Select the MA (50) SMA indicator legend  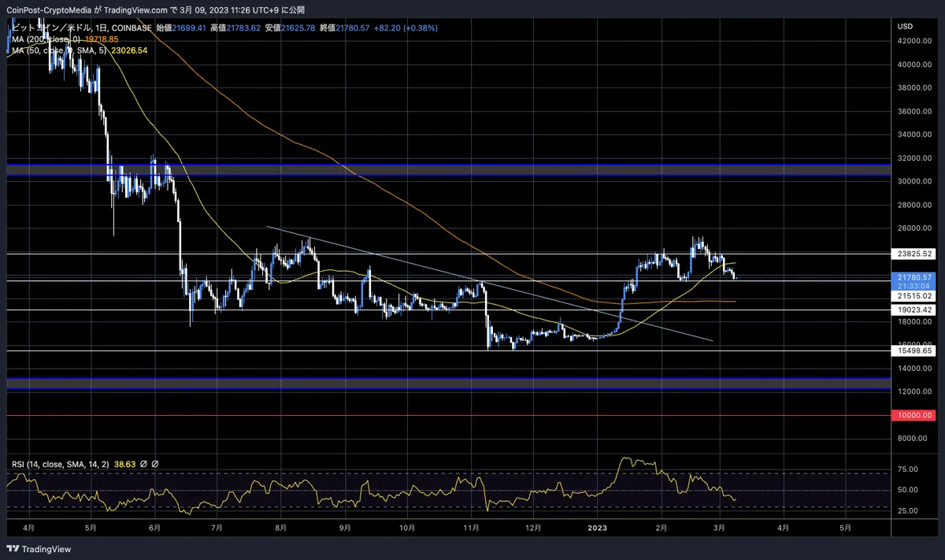[78, 50]
